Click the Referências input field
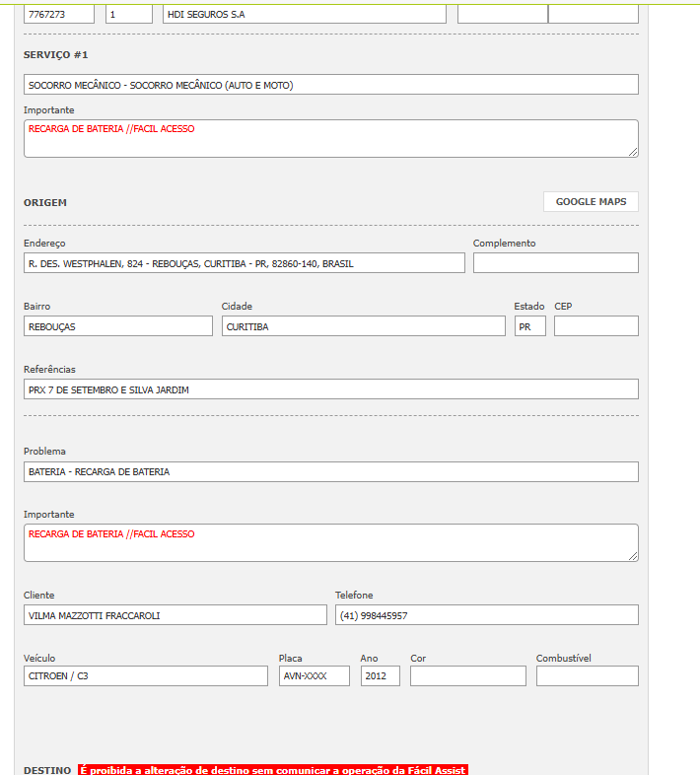This screenshot has height=775, width=700. (330, 389)
